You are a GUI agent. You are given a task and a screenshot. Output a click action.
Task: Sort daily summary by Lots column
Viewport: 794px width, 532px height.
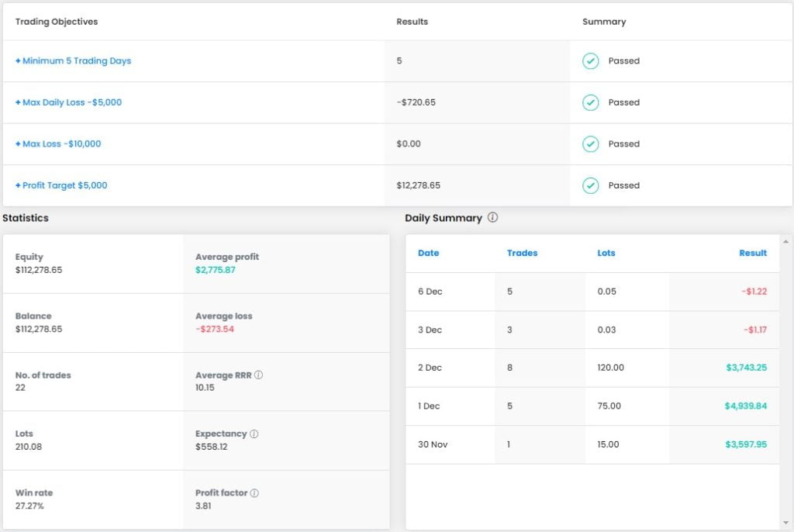606,253
